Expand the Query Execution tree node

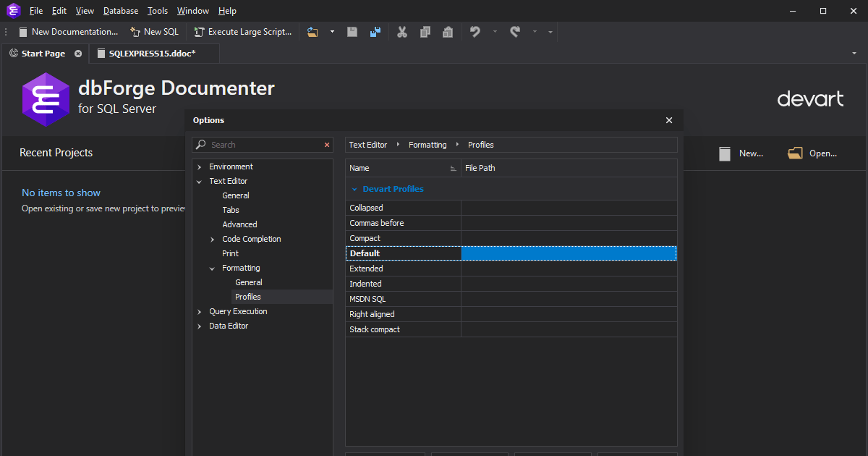(200, 311)
